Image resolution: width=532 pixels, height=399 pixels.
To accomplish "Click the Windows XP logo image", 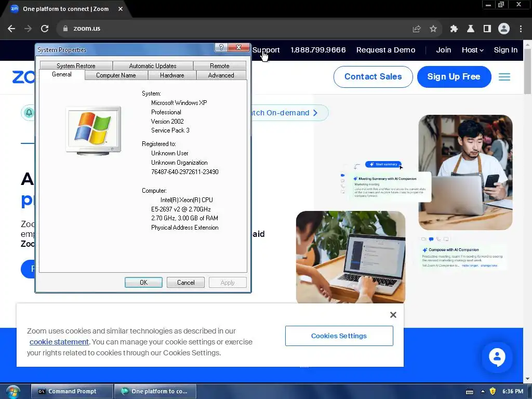I will point(94,130).
